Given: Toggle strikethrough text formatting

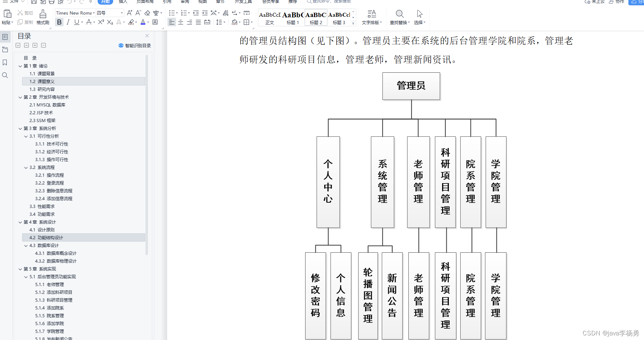Looking at the screenshot, I should [x=89, y=22].
